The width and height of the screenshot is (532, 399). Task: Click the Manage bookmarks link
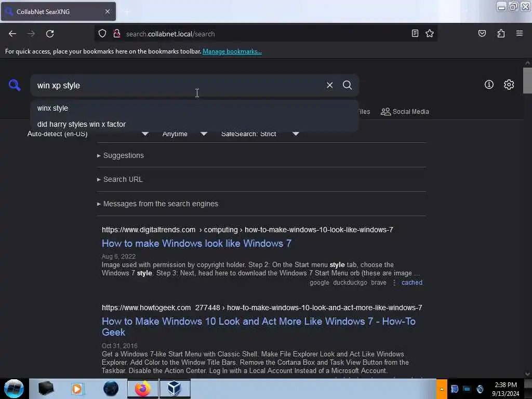pyautogui.click(x=232, y=51)
